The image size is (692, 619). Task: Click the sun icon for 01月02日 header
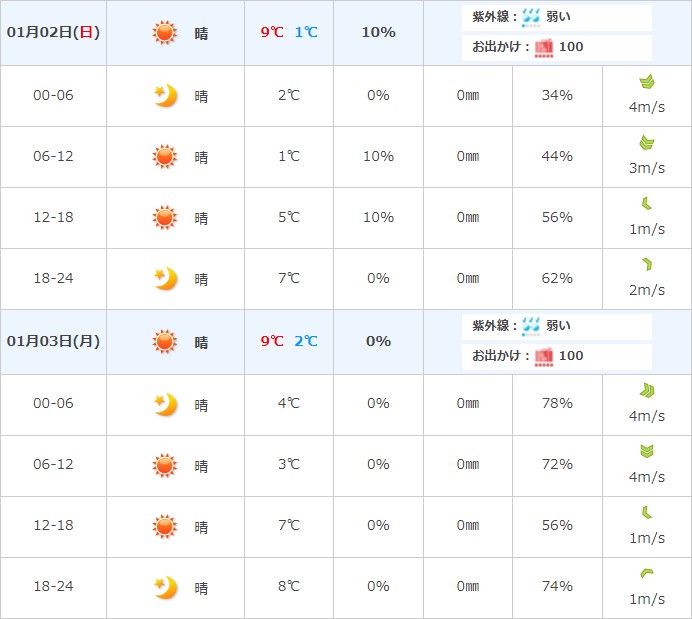164,33
